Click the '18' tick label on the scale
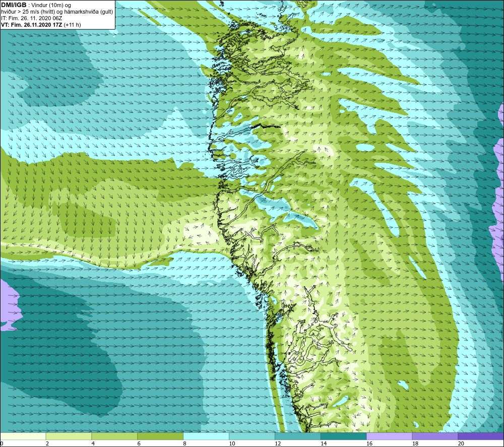504x447 pixels. (415, 443)
